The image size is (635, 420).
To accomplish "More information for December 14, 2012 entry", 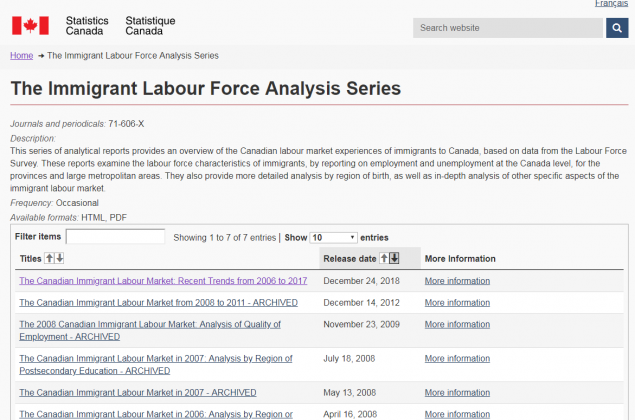I will (x=457, y=303).
